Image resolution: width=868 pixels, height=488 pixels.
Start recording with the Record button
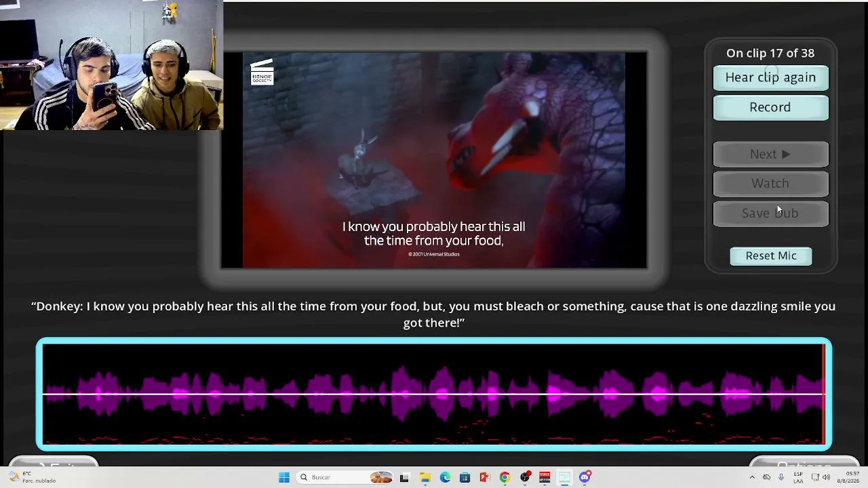pyautogui.click(x=770, y=107)
